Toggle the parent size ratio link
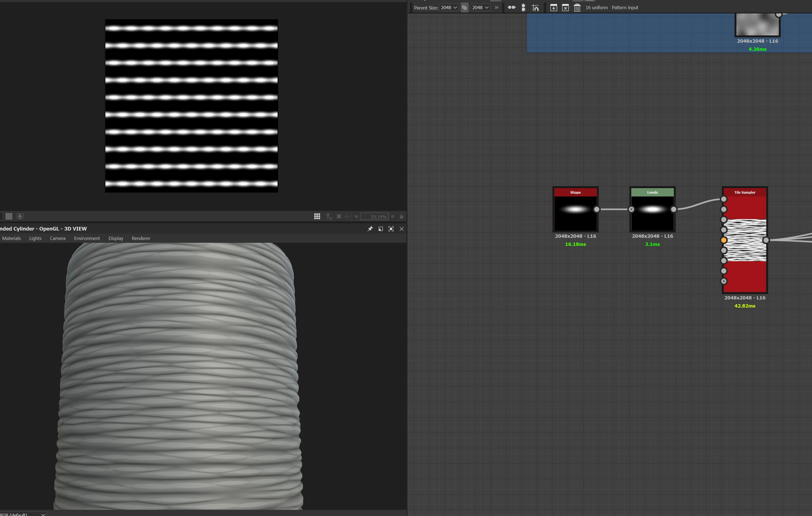Viewport: 812px width, 516px height. [x=464, y=8]
